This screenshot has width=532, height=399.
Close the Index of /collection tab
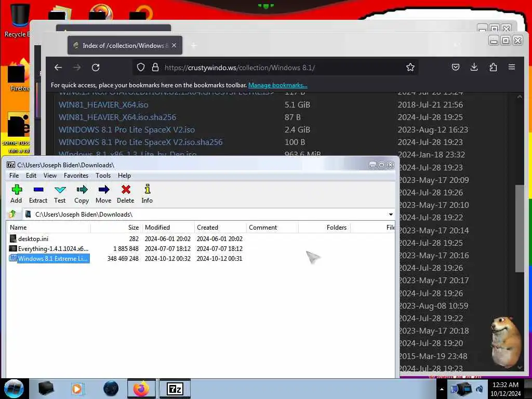(174, 45)
